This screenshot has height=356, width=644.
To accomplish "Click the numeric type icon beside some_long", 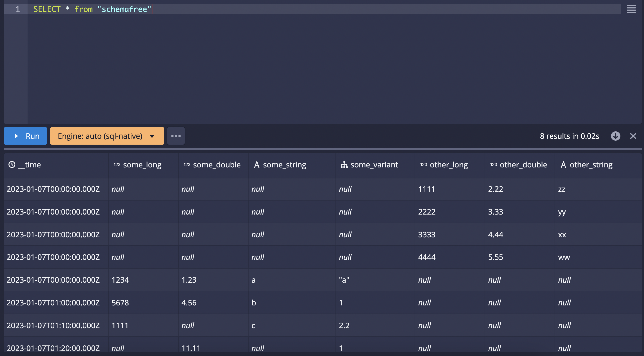I will (x=117, y=165).
